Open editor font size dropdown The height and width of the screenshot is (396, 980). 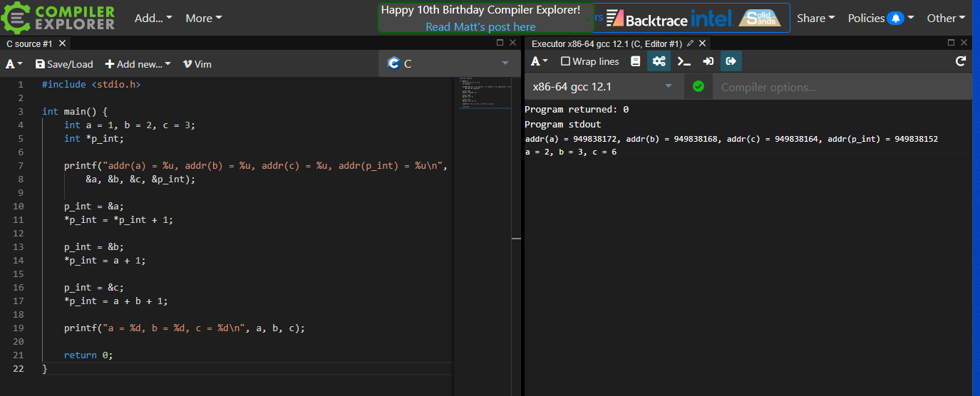(14, 64)
